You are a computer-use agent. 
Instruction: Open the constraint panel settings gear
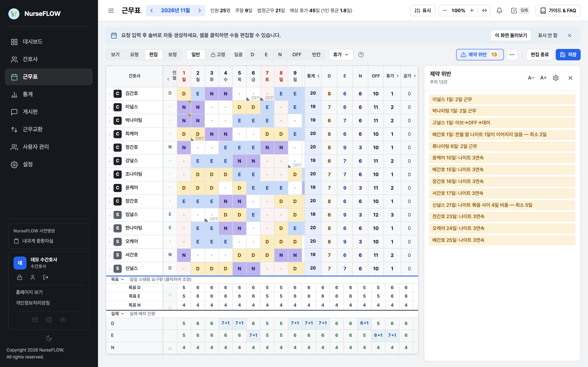click(x=556, y=78)
